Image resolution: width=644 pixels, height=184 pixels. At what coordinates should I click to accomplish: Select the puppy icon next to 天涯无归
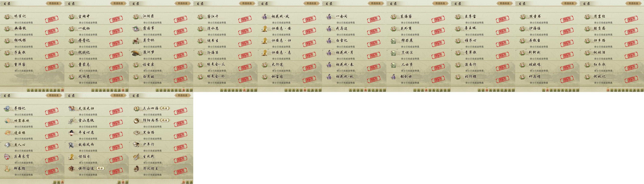[72, 108]
